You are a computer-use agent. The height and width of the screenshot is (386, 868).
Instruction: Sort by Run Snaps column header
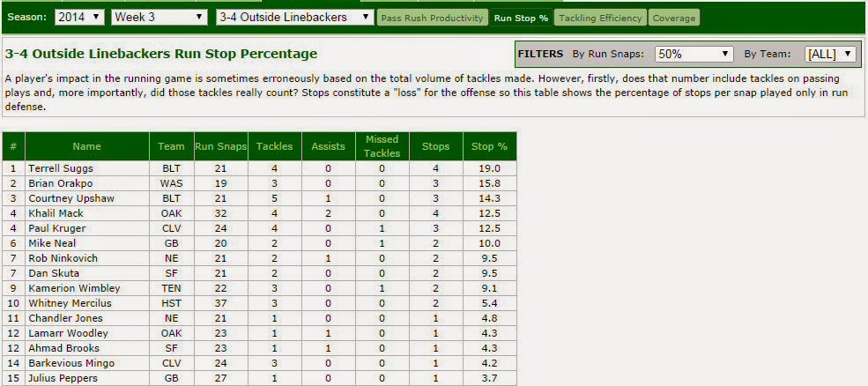(x=220, y=146)
